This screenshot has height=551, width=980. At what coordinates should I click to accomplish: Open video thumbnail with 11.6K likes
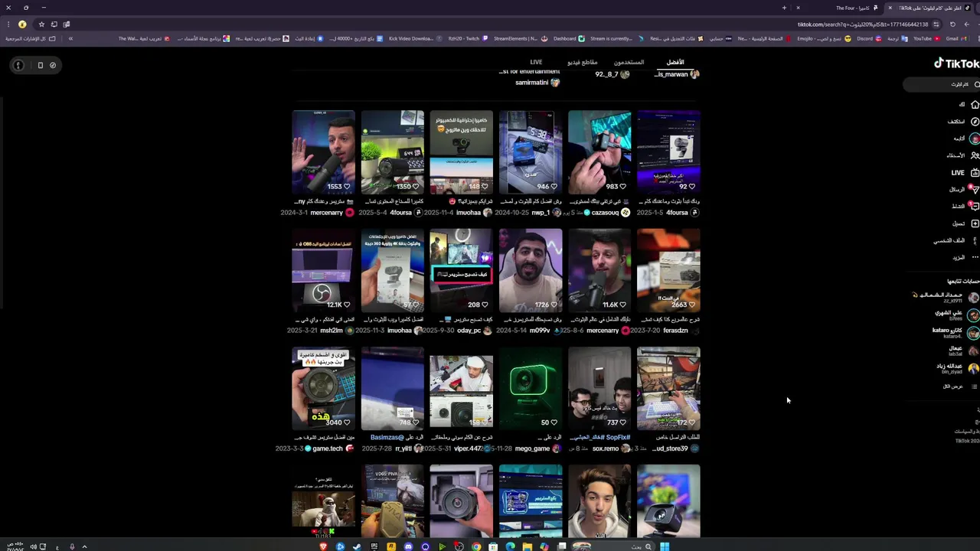pyautogui.click(x=599, y=270)
